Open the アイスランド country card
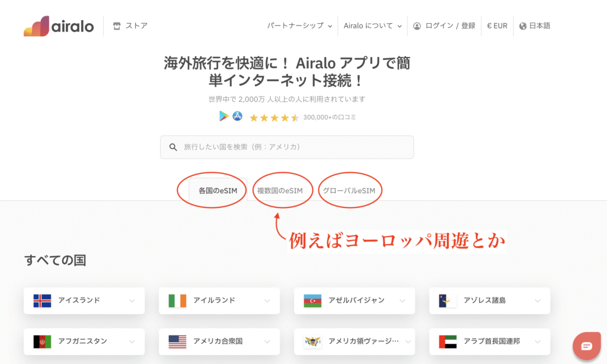Screen dimensions: 607x364 coord(84,301)
